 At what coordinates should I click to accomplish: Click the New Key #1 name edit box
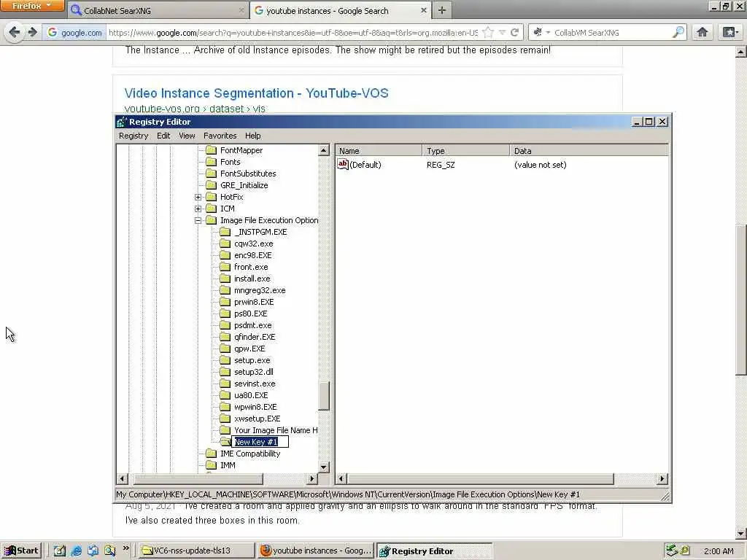pos(260,442)
